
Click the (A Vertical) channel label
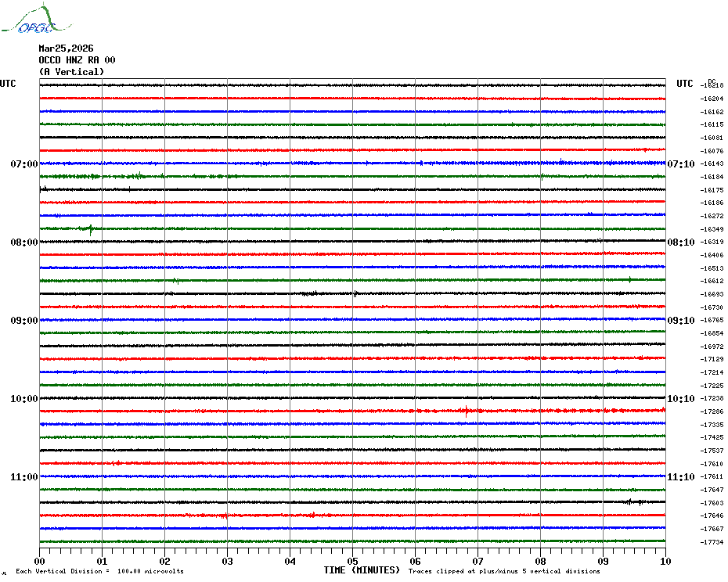coord(71,72)
